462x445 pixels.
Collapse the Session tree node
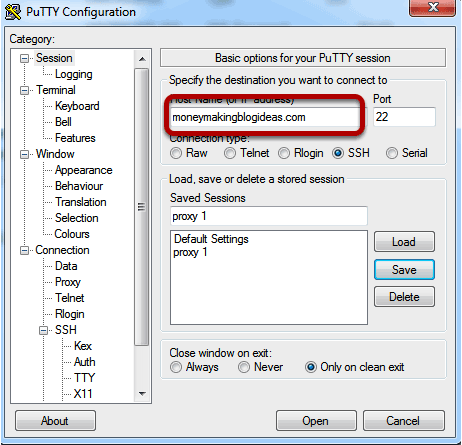(24, 59)
